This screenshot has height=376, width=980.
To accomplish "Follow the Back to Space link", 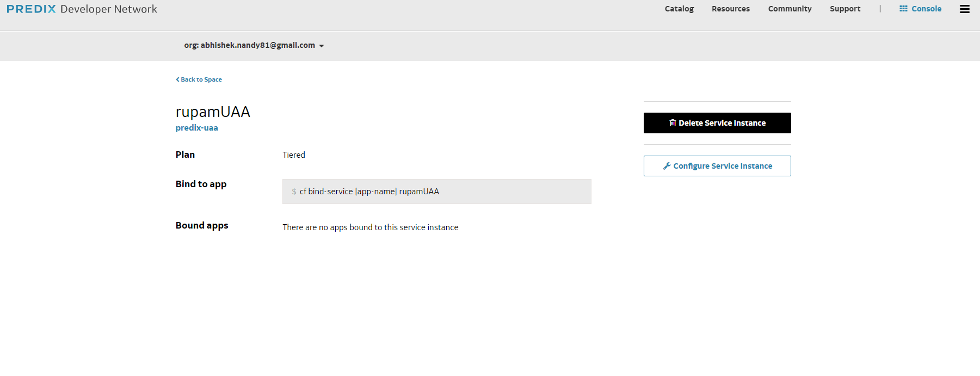I will [x=201, y=79].
